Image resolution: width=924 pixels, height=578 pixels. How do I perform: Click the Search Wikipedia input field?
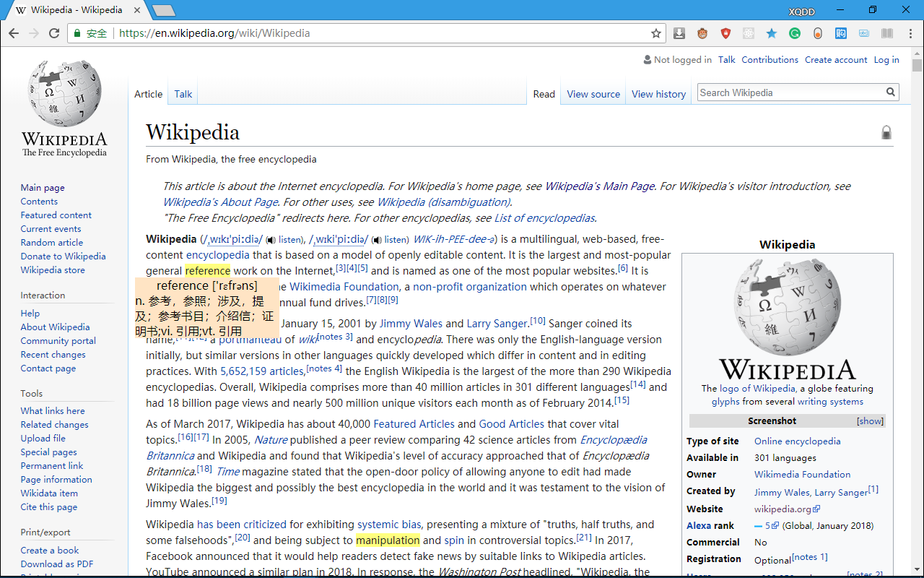[x=790, y=92]
